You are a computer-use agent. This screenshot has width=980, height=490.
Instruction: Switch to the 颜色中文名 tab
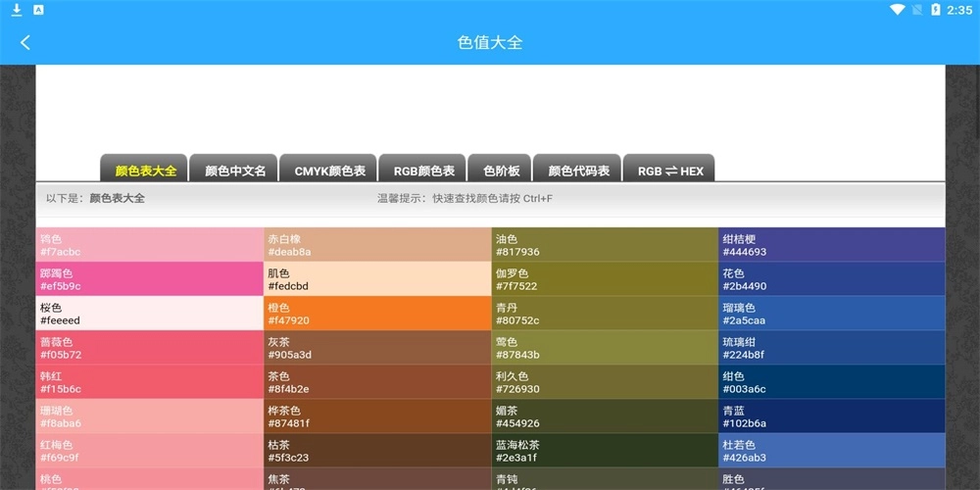click(x=235, y=170)
